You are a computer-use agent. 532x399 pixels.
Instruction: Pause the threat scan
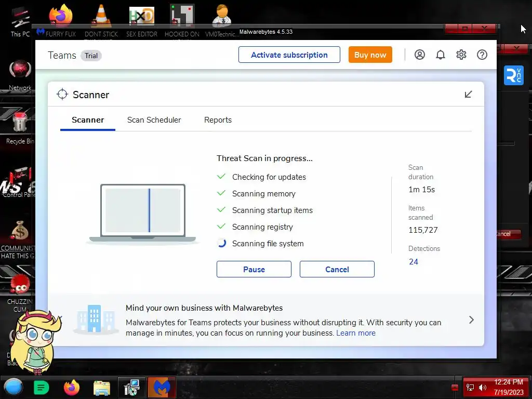coord(254,269)
